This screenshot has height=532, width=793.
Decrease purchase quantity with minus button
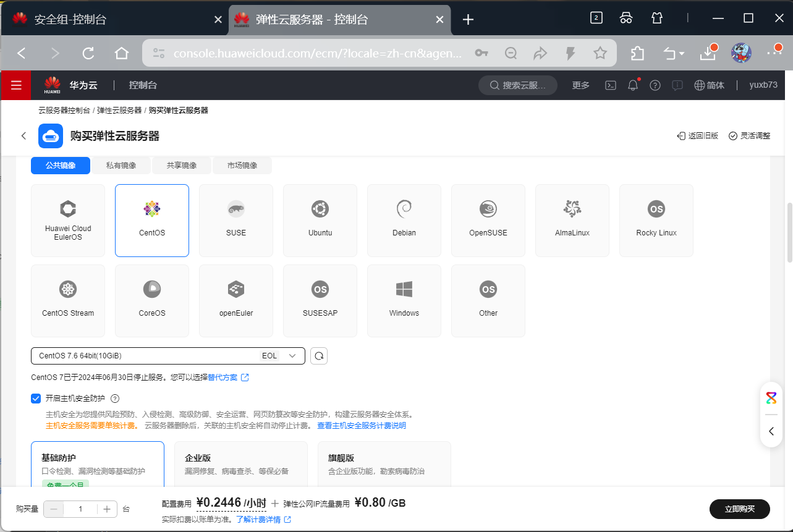pos(54,509)
